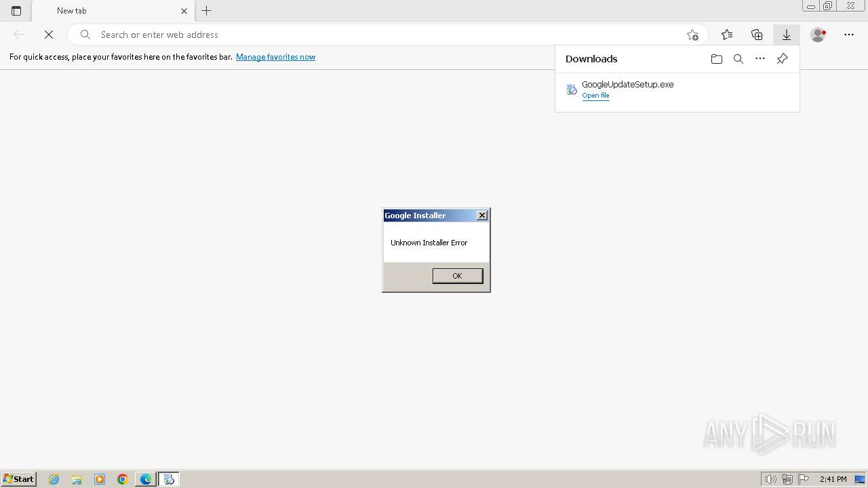868x488 pixels.
Task: Click the GoogleUpdateSetup.exe file icon
Action: [x=572, y=89]
